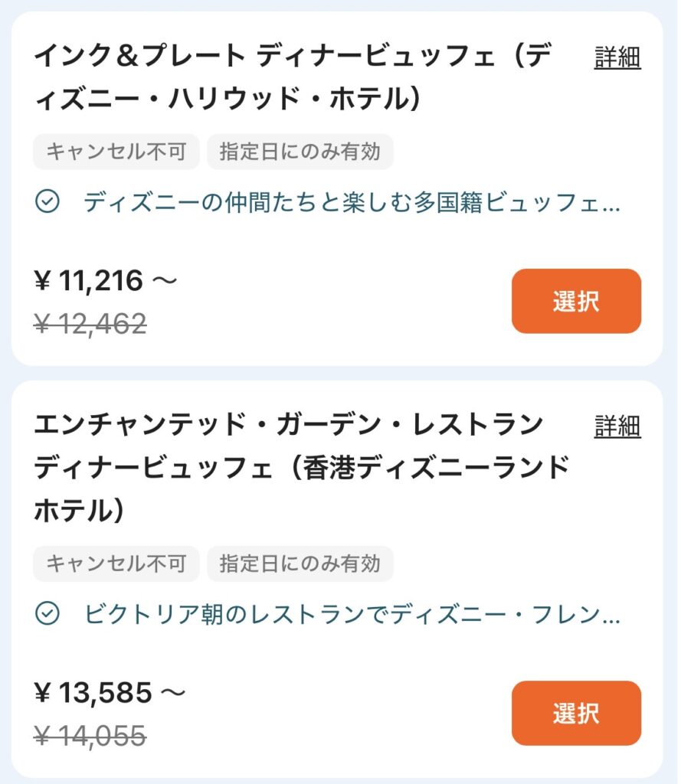Image resolution: width=681 pixels, height=784 pixels.
Task: Tap 選択 for the ¥11,216 buffet
Action: [x=576, y=301]
